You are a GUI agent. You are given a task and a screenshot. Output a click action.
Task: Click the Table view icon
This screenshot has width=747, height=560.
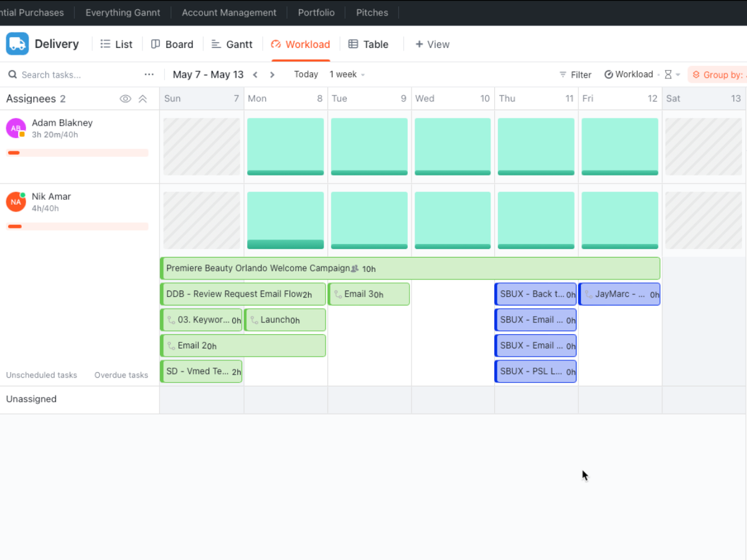[x=352, y=44]
